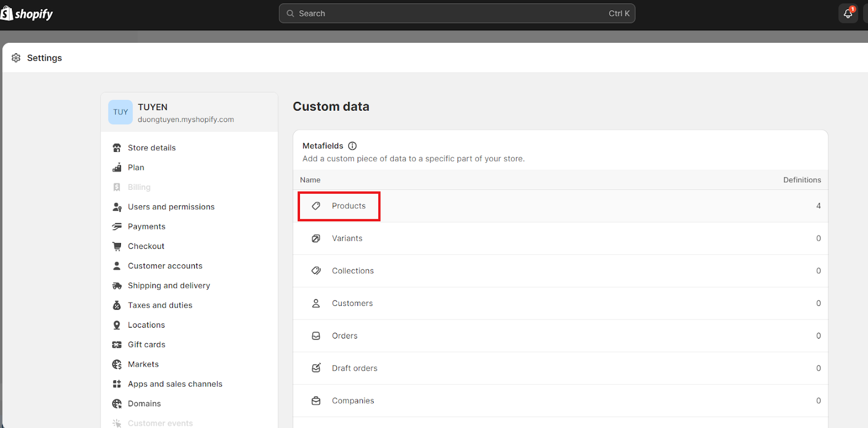Click the Settings gear icon
The image size is (868, 428).
16,58
